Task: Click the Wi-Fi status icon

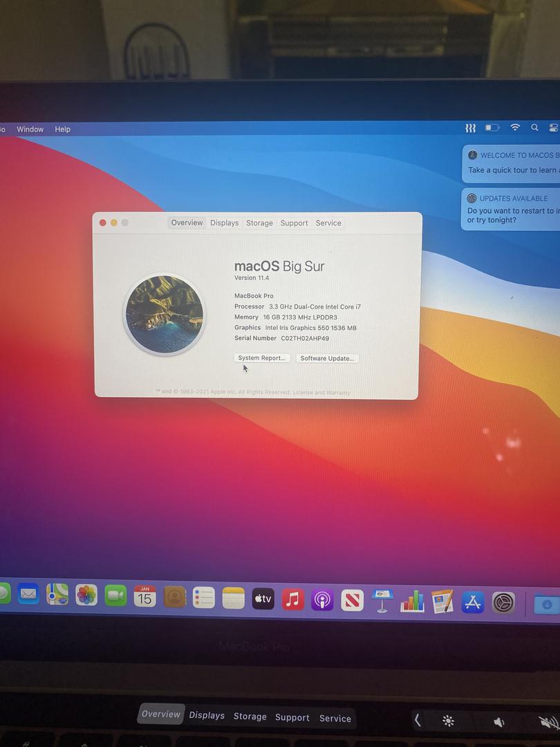Action: [x=514, y=128]
